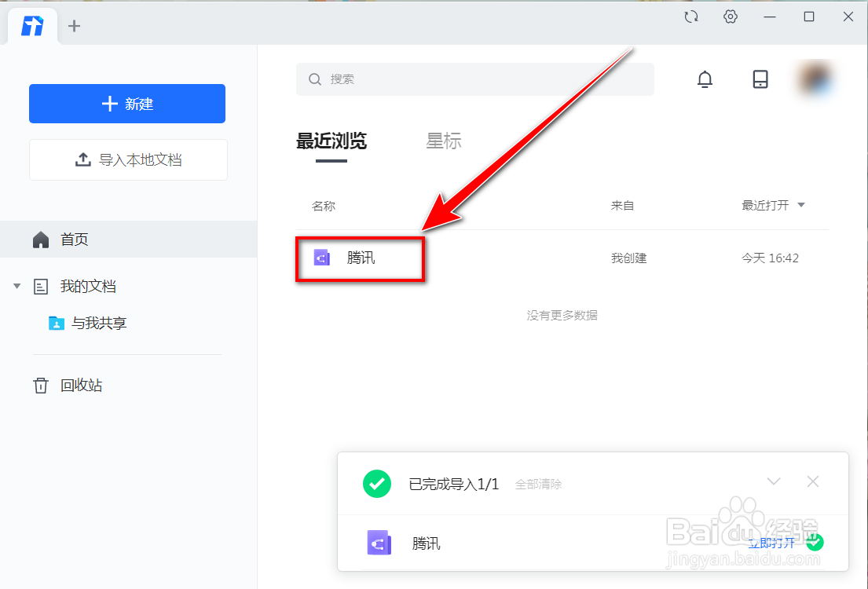868x589 pixels.
Task: Open 我的文档 in sidebar
Action: coord(88,286)
